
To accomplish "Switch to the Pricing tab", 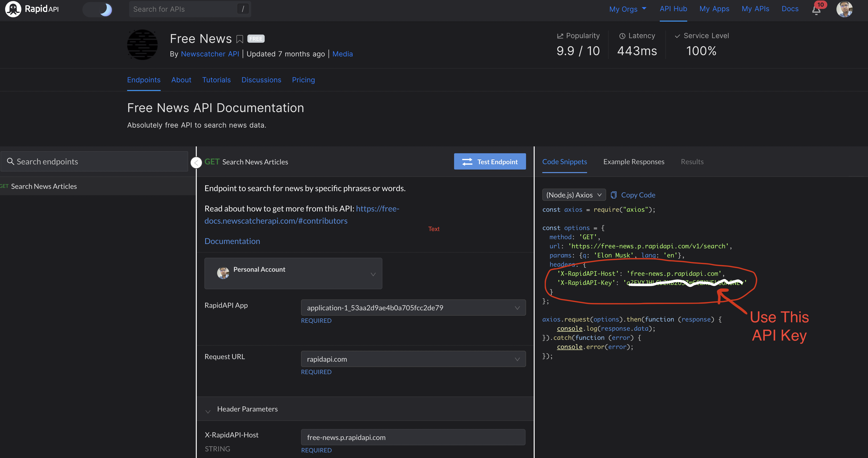I will click(x=303, y=80).
